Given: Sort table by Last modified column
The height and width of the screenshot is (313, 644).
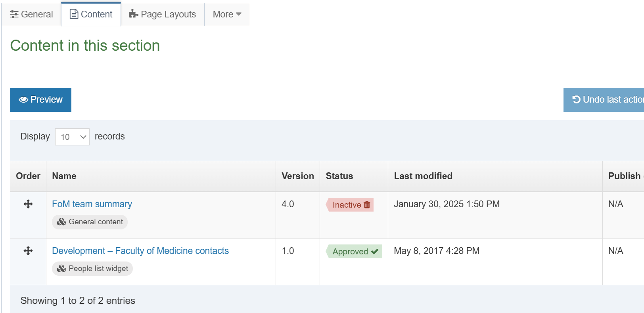Looking at the screenshot, I should pyautogui.click(x=423, y=176).
